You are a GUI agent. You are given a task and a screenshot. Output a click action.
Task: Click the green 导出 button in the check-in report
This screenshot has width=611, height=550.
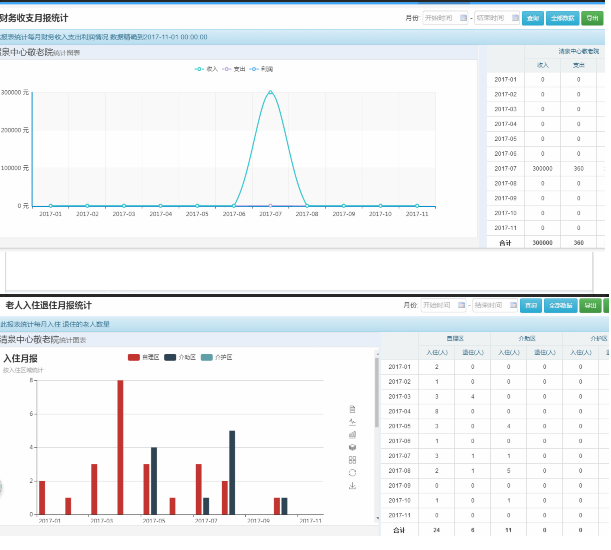[590, 305]
